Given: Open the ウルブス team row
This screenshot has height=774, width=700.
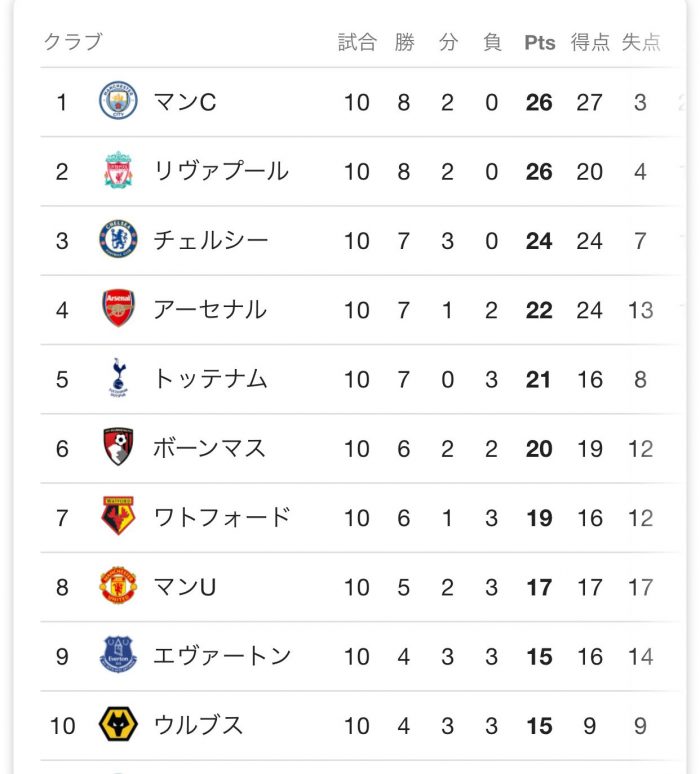Looking at the screenshot, I should [360, 726].
